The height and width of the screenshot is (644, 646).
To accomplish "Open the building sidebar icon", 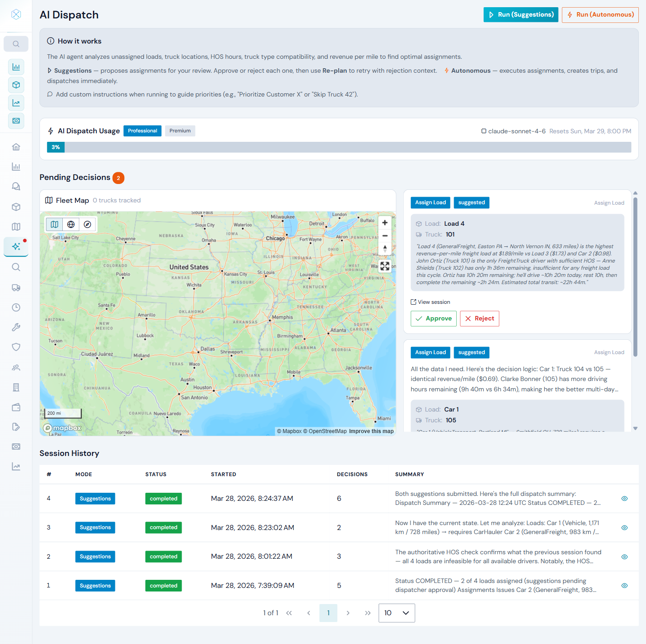I will point(16,387).
